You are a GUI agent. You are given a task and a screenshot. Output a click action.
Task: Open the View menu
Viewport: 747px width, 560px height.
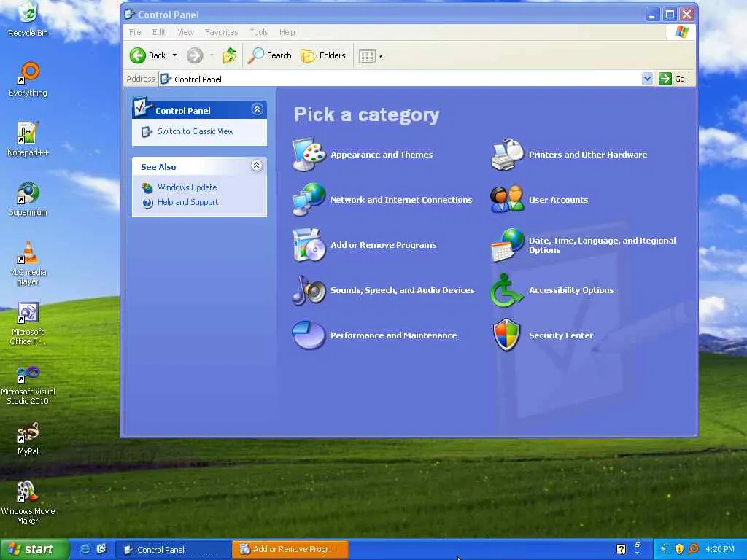click(185, 32)
